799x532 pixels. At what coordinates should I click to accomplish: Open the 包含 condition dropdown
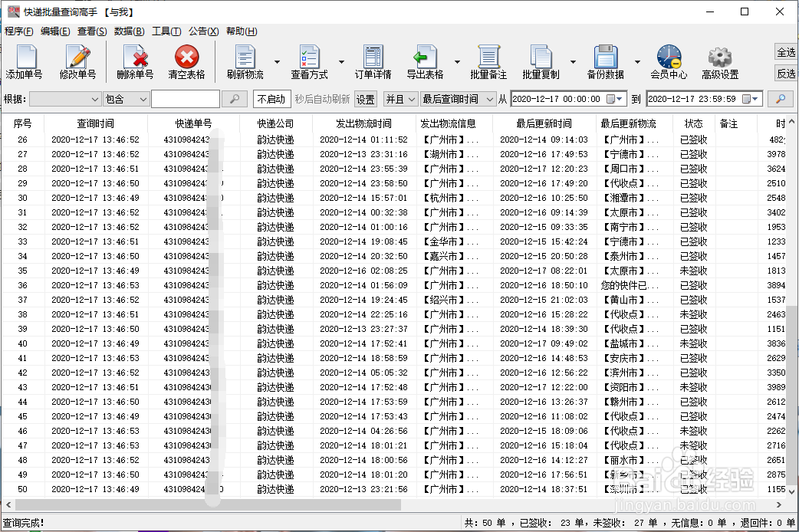pos(126,99)
